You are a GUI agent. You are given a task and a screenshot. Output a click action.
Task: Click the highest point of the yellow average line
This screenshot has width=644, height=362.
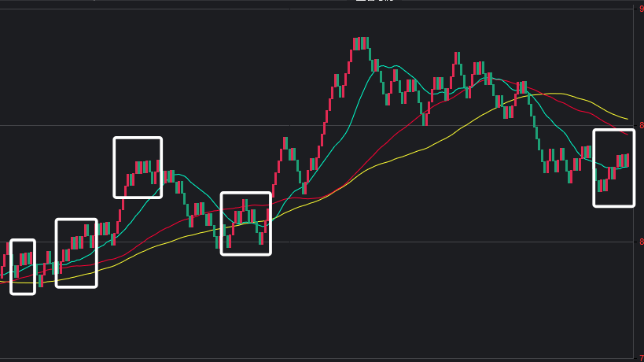tap(555, 94)
